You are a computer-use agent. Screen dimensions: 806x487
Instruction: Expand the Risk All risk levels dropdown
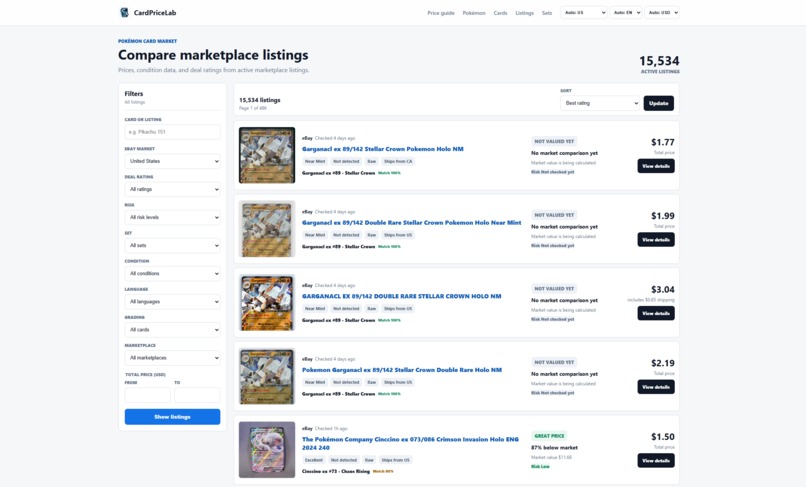pos(172,217)
